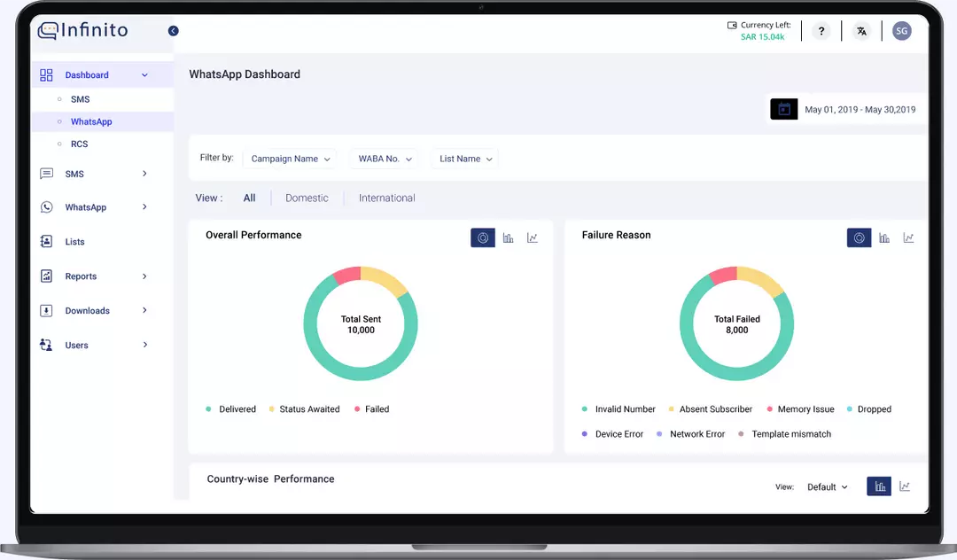Switch Failure Reason to bar chart view
Image resolution: width=957 pixels, height=560 pixels.
[883, 237]
